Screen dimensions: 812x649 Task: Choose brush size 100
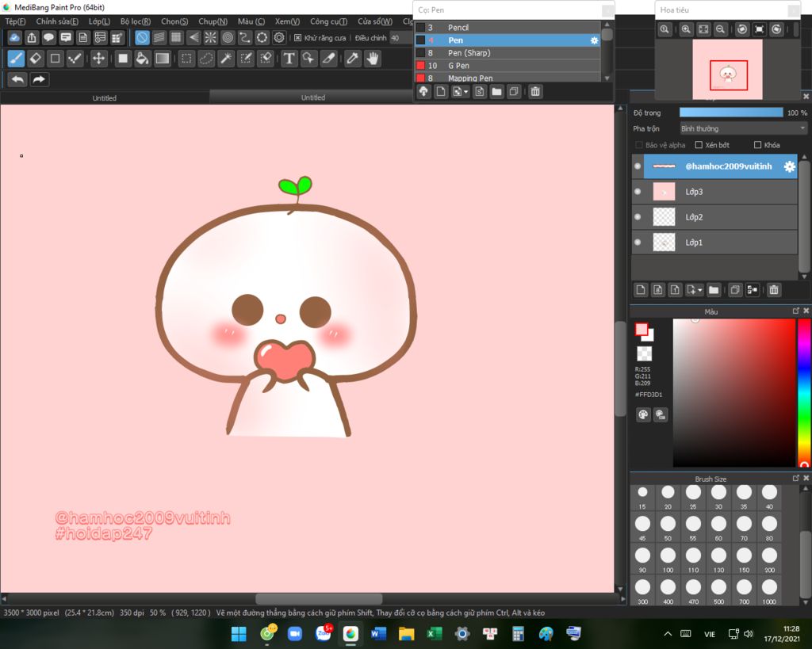(668, 559)
